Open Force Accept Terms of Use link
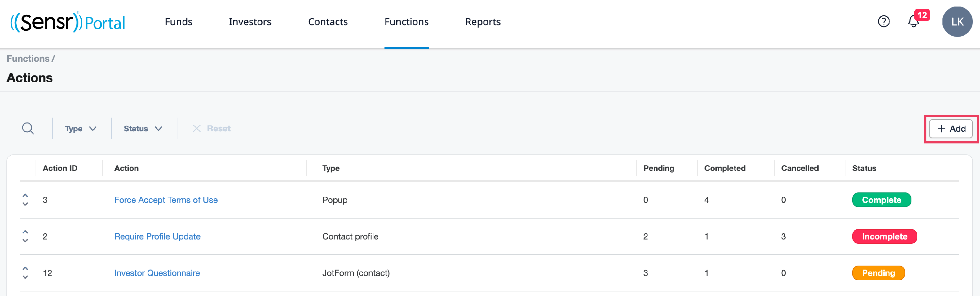980x296 pixels. [166, 200]
